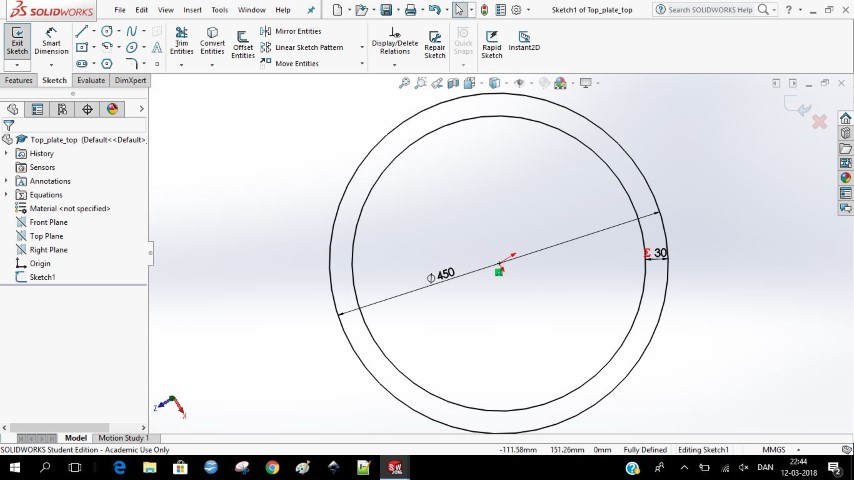This screenshot has width=854, height=480.
Task: Click the Trim Entities tool
Action: click(x=181, y=41)
